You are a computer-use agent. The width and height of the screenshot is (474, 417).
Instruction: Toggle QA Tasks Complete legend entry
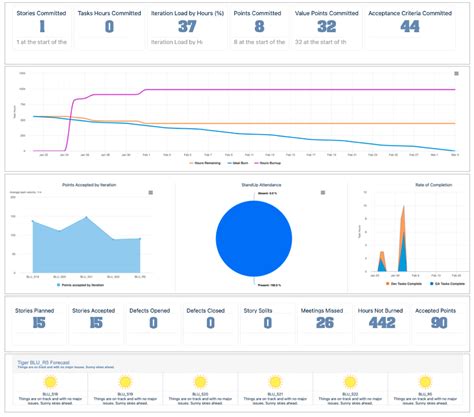[447, 284]
